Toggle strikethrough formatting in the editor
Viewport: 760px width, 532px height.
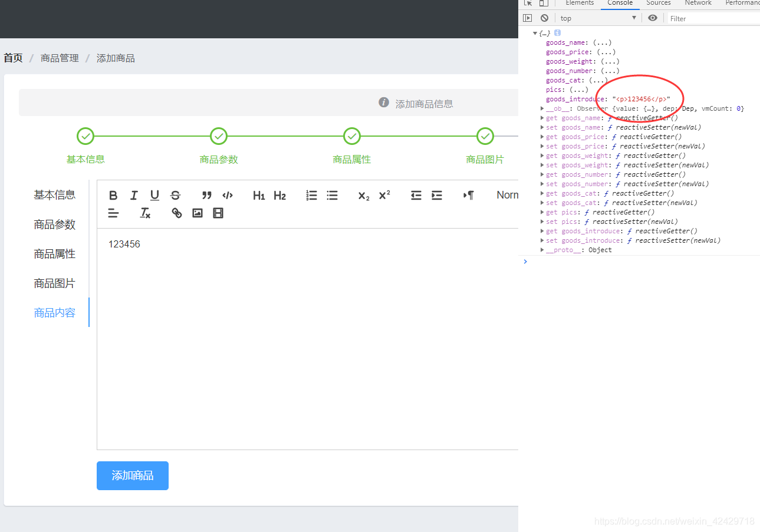[x=175, y=196]
